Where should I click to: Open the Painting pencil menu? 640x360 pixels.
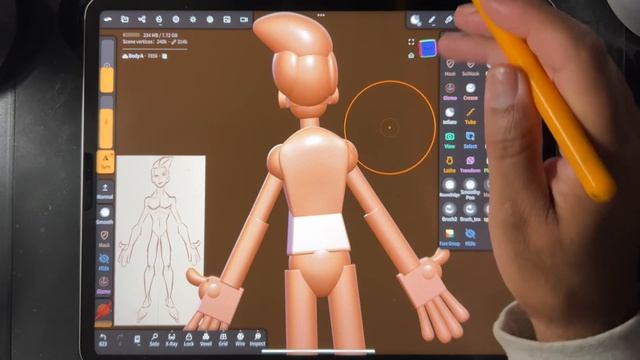pos(432,20)
